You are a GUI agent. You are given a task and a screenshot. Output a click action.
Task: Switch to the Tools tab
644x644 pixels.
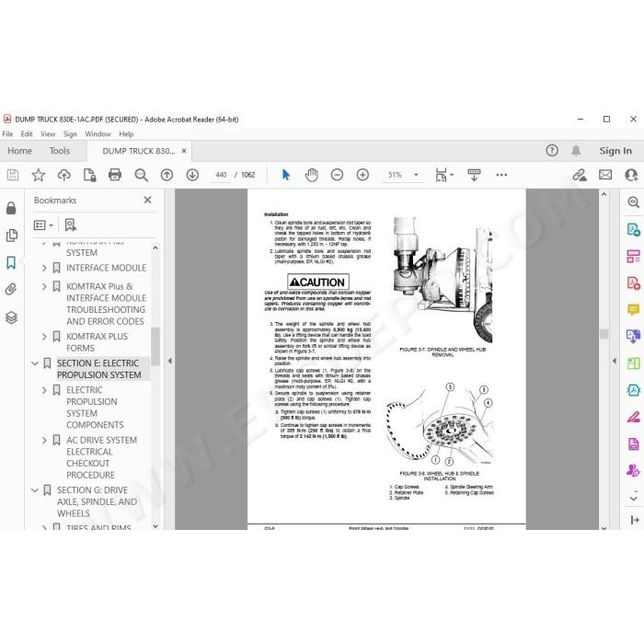click(60, 151)
